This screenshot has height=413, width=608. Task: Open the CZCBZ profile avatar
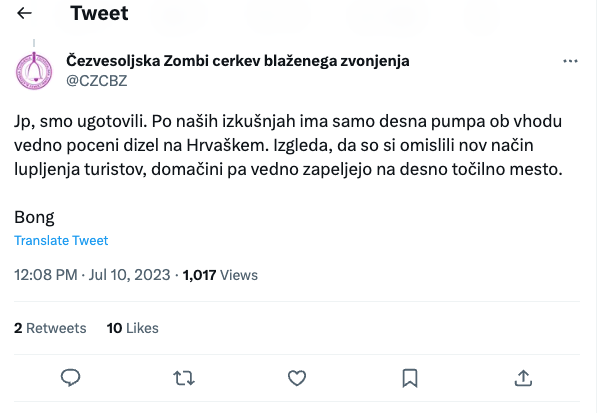click(35, 70)
